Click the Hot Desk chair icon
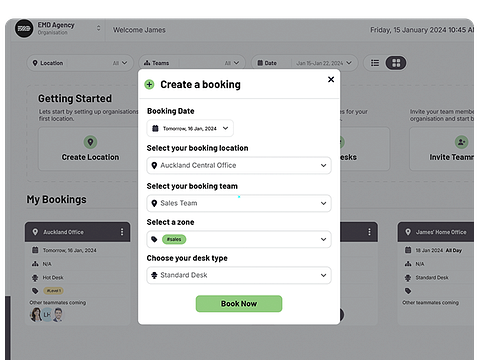 [35, 277]
